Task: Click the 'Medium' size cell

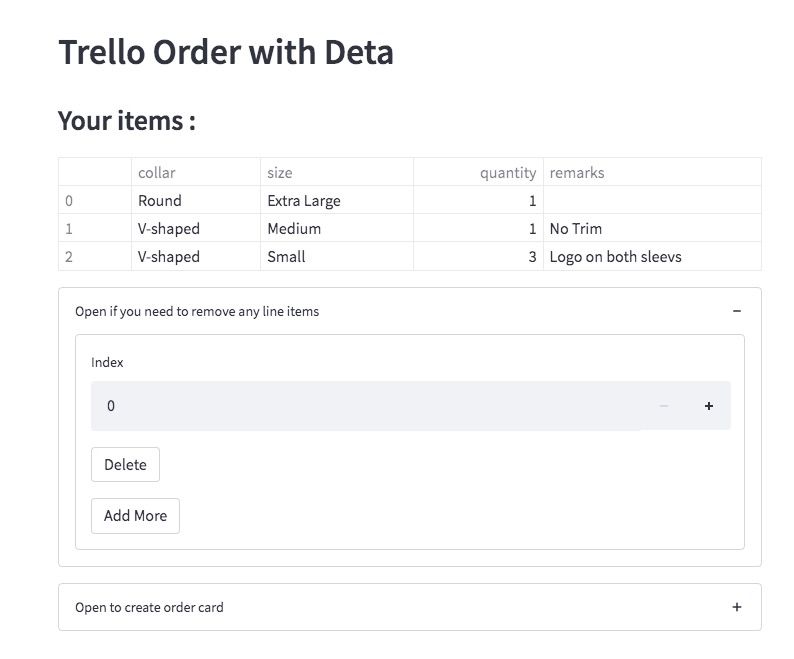Action: coord(294,228)
